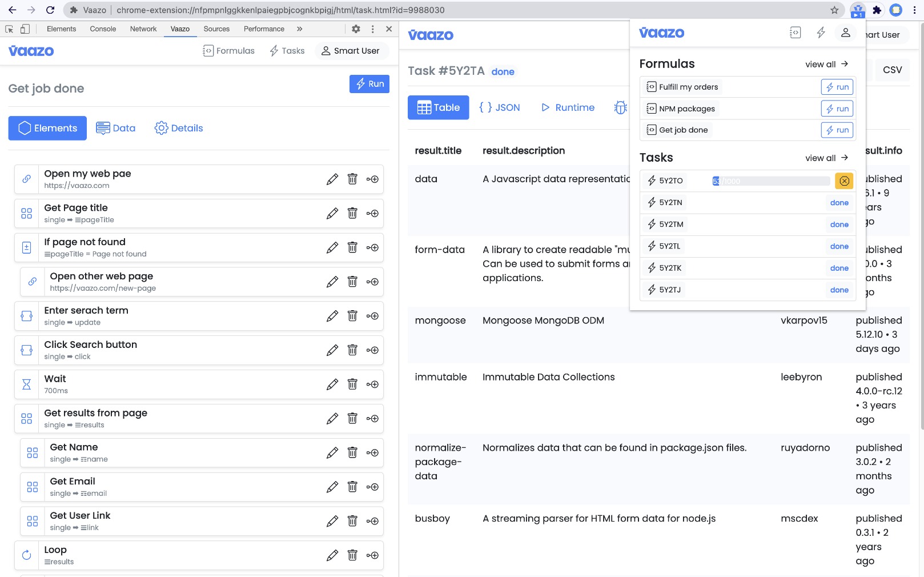The image size is (924, 577).
Task: Click the debug bug icon tab
Action: click(620, 107)
